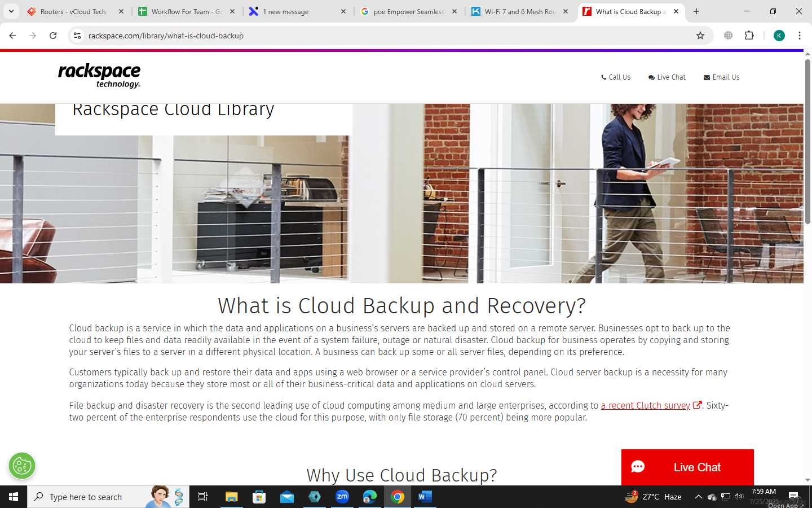
Task: Click the red Live Chat button
Action: [x=687, y=467]
